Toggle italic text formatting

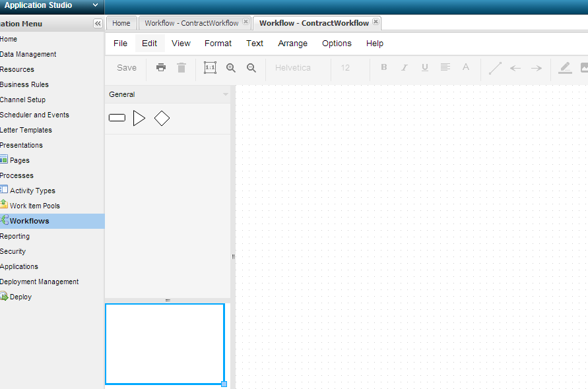tap(405, 67)
